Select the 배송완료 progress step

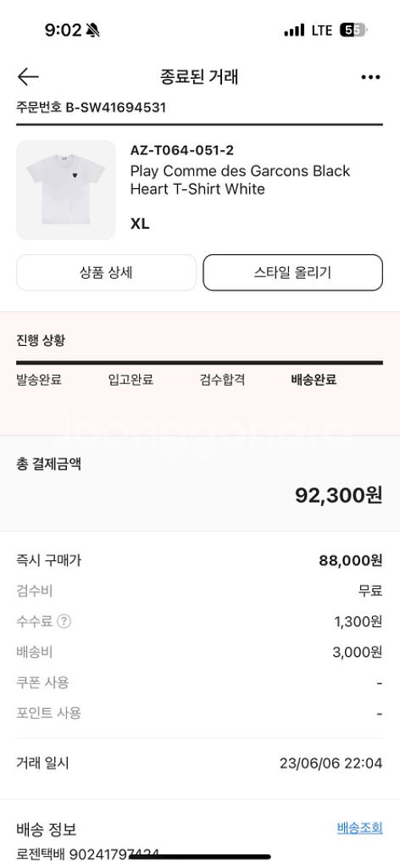click(314, 380)
